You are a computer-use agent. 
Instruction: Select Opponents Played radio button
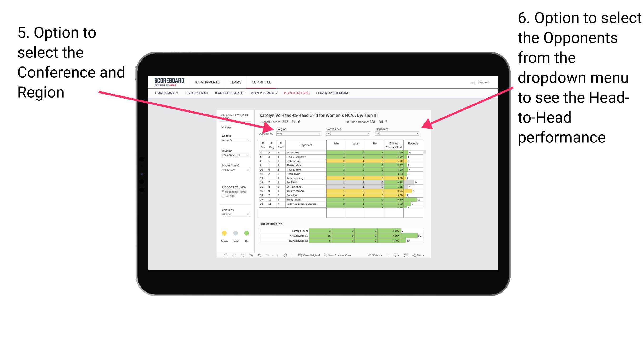[222, 191]
